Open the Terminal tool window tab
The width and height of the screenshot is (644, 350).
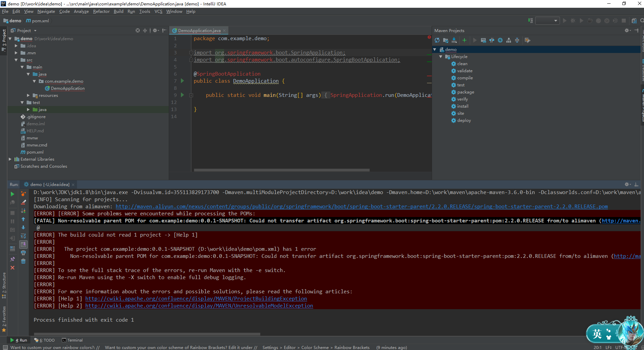(x=72, y=340)
